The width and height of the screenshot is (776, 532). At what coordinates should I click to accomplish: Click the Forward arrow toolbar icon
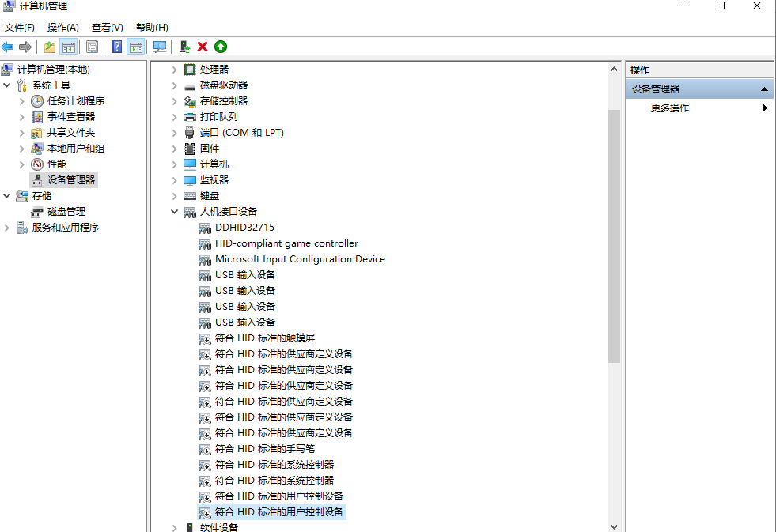pos(25,47)
